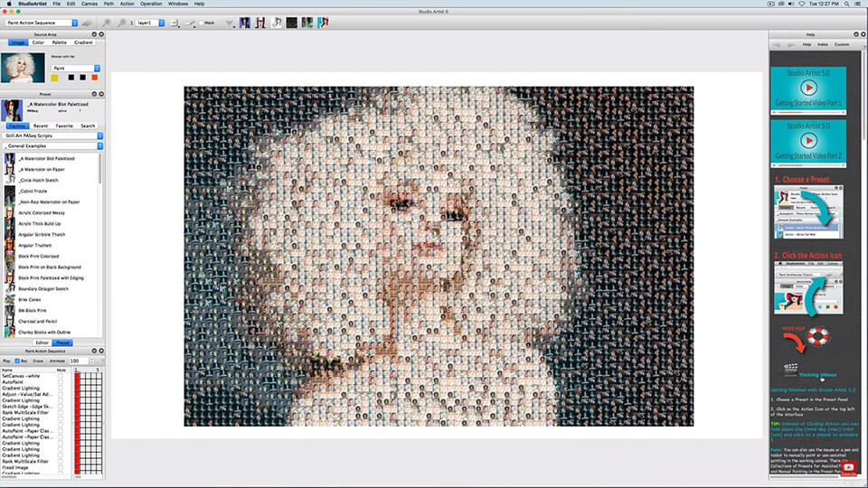Toggle the Mask checkbox in the toolbar
This screenshot has width=868, height=488.
pos(201,23)
